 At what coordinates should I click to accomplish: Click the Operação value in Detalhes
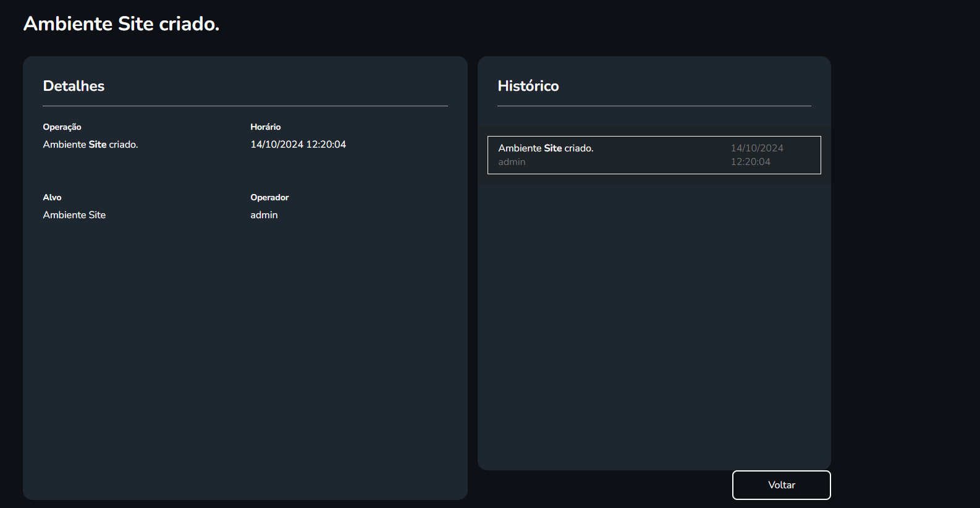[90, 145]
